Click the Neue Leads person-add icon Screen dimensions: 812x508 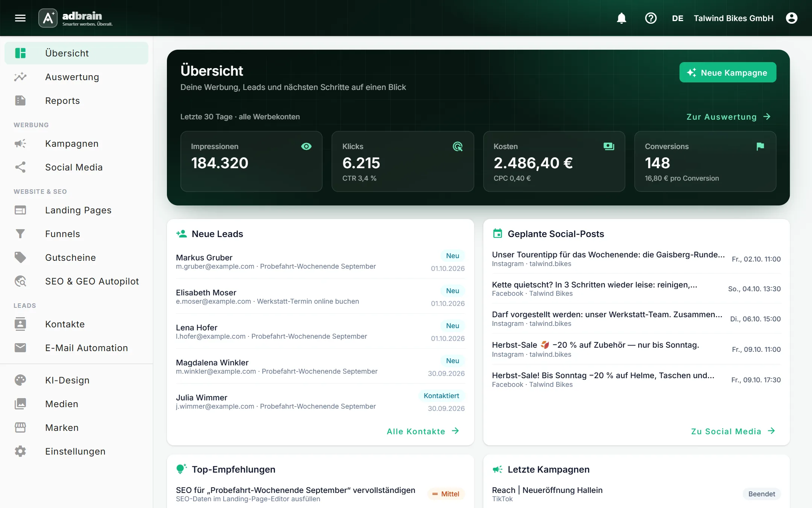181,234
